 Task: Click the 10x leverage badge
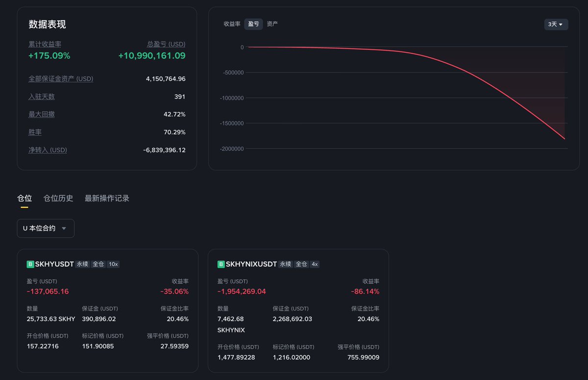pyautogui.click(x=113, y=264)
